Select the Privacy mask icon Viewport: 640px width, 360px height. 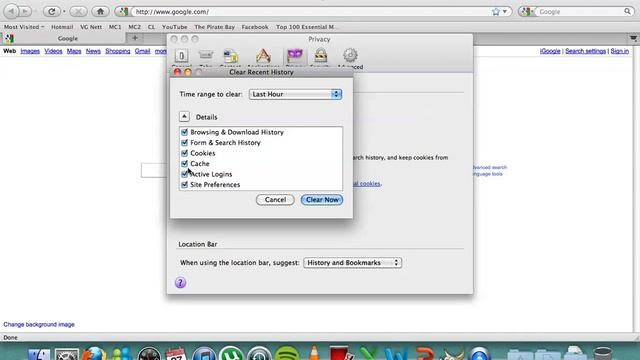(x=295, y=56)
